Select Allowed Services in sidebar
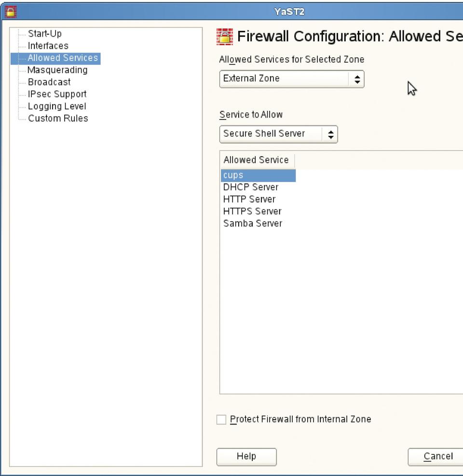463x476 pixels. [63, 58]
